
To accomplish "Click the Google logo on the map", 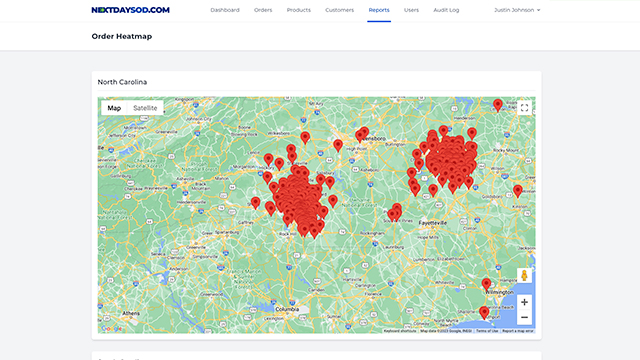I will (111, 329).
